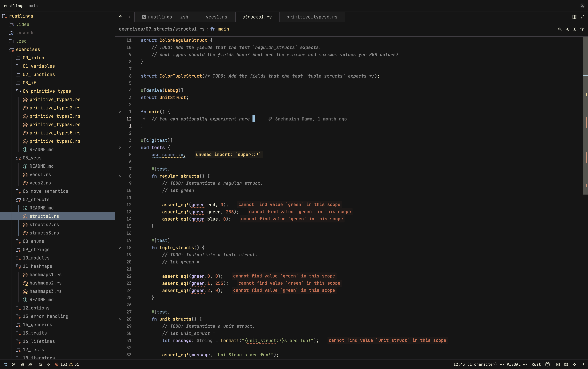
Task: Run the tuple_structs test gutter arrow
Action: [x=120, y=248]
